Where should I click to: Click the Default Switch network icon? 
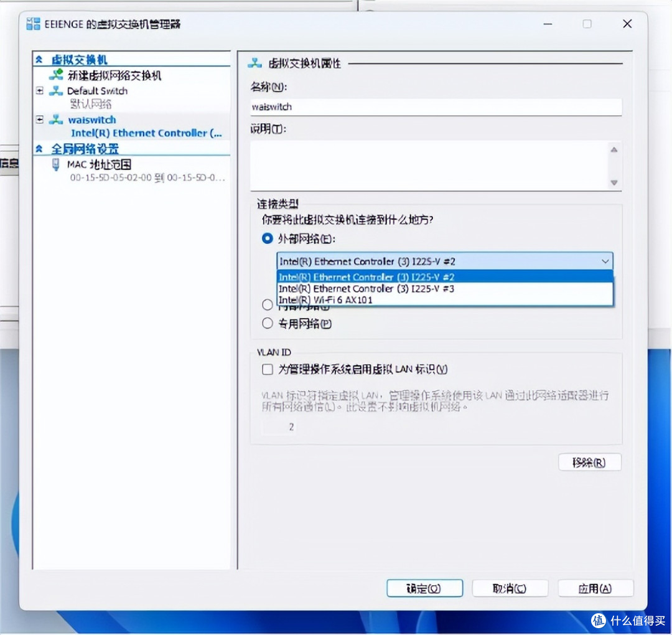point(56,90)
